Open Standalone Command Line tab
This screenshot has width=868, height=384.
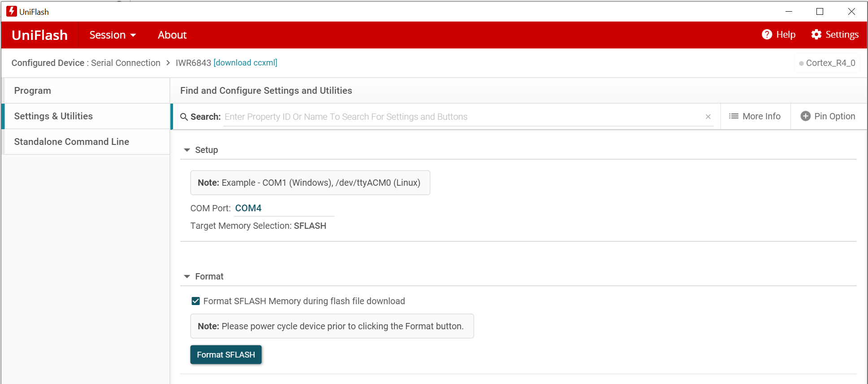point(86,142)
